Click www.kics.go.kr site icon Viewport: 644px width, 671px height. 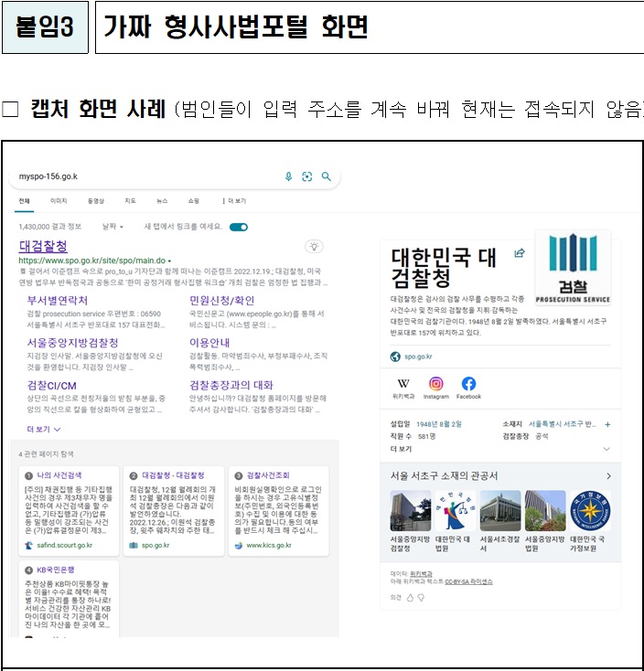(x=239, y=545)
